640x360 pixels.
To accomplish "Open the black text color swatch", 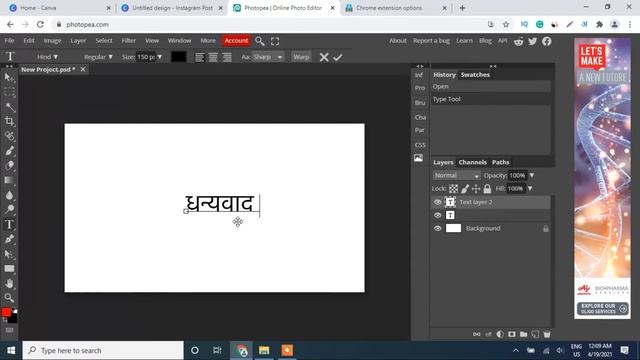I will tap(178, 57).
